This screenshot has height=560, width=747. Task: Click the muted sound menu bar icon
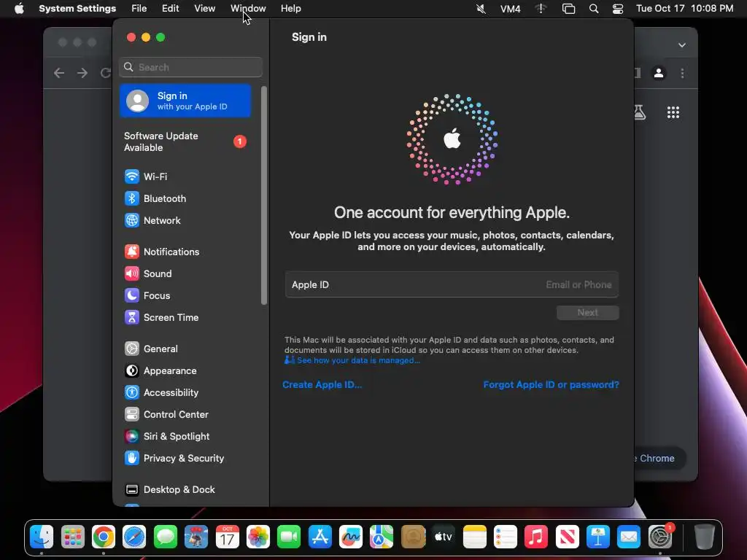click(x=481, y=9)
